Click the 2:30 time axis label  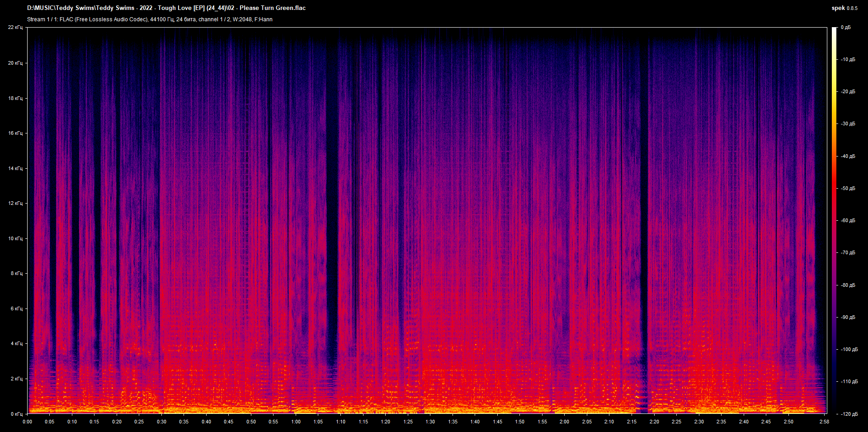point(699,422)
